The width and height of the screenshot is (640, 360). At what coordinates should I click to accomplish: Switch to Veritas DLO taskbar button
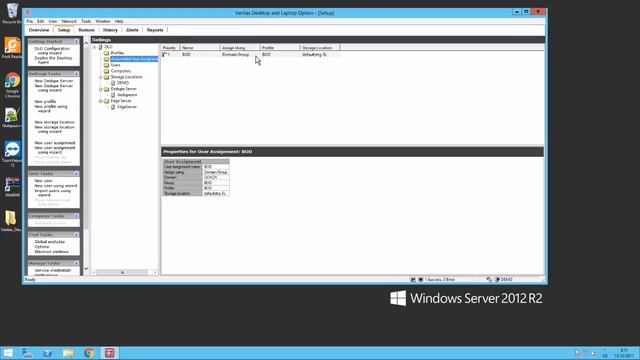(109, 353)
